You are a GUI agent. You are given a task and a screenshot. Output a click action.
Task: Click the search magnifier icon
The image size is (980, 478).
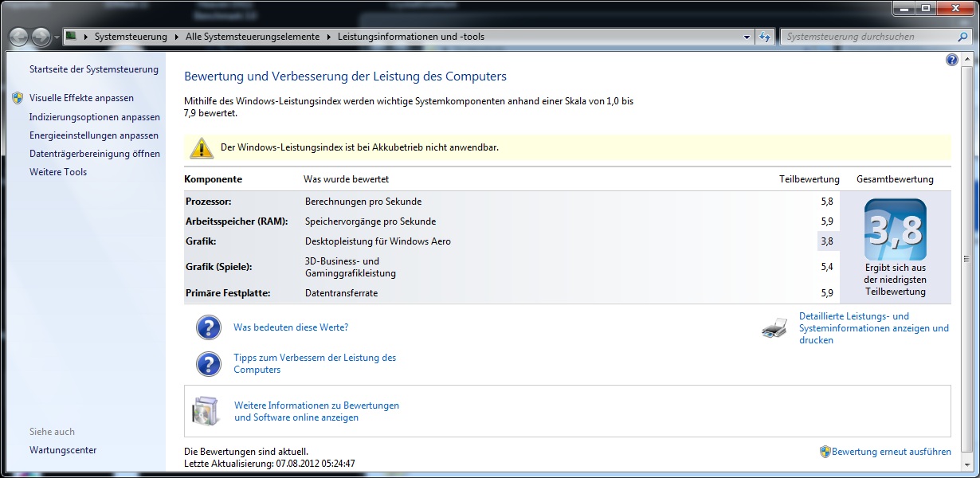[x=962, y=37]
